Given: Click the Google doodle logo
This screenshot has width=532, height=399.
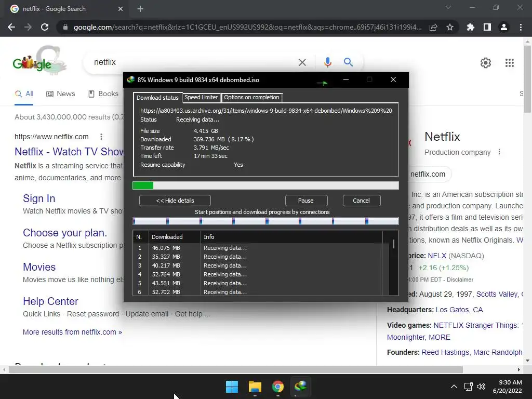Looking at the screenshot, I should click(39, 60).
